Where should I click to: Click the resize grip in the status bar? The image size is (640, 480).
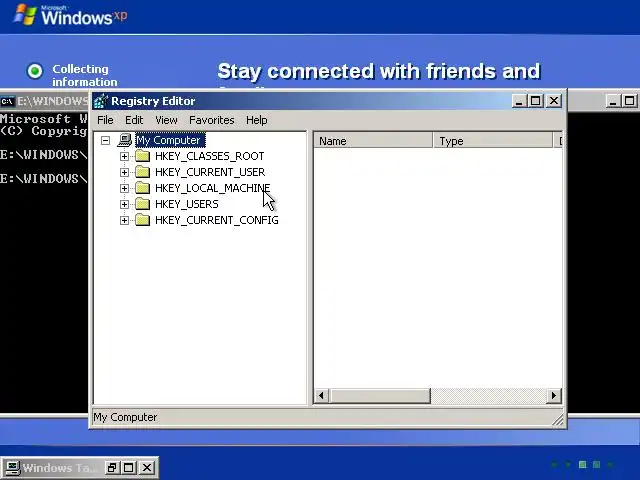[558, 420]
